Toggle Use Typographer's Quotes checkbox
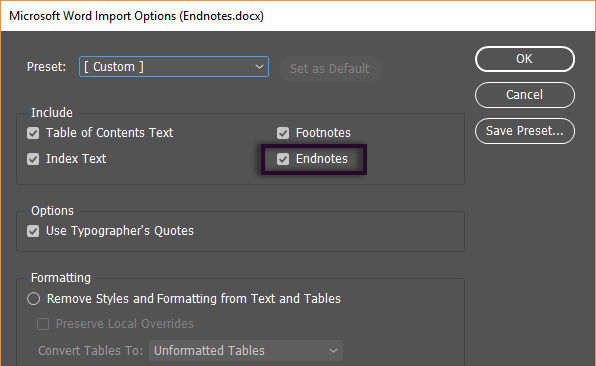The width and height of the screenshot is (596, 366). 33,231
